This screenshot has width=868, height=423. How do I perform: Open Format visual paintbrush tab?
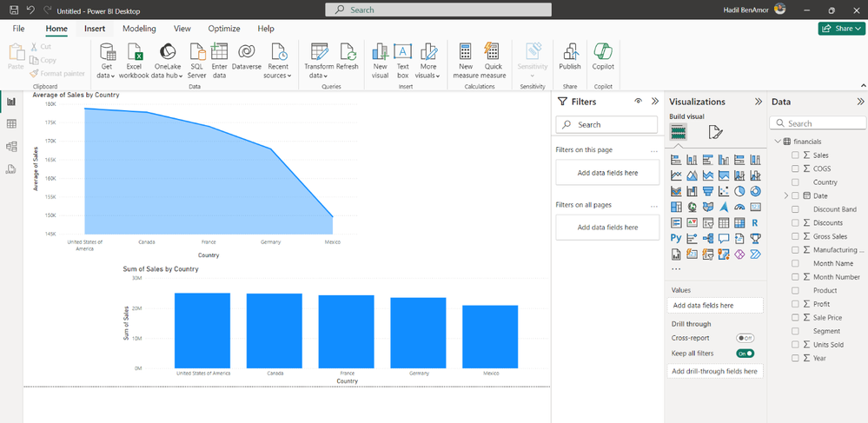715,132
